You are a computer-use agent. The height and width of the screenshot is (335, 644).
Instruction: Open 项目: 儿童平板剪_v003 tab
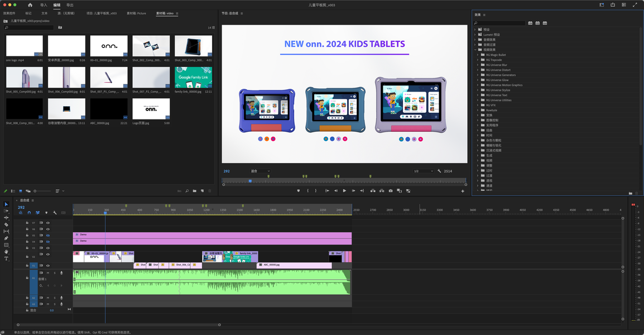(x=102, y=13)
